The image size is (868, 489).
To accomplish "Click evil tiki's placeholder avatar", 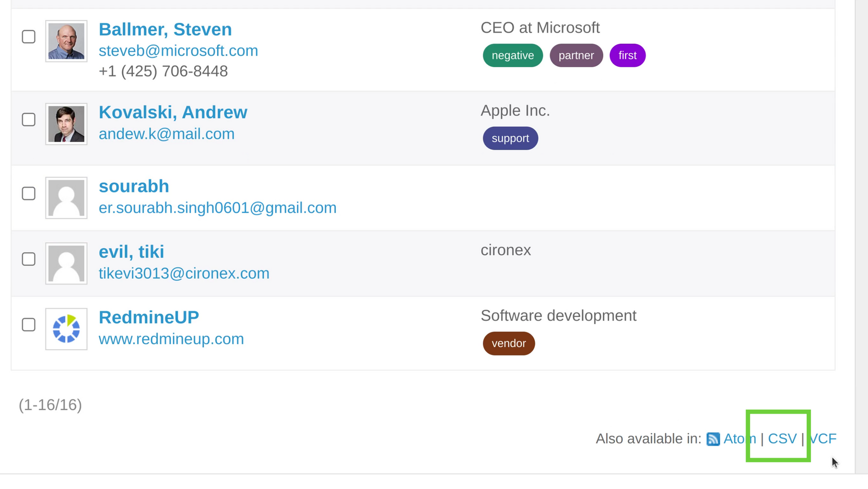I will click(x=66, y=263).
